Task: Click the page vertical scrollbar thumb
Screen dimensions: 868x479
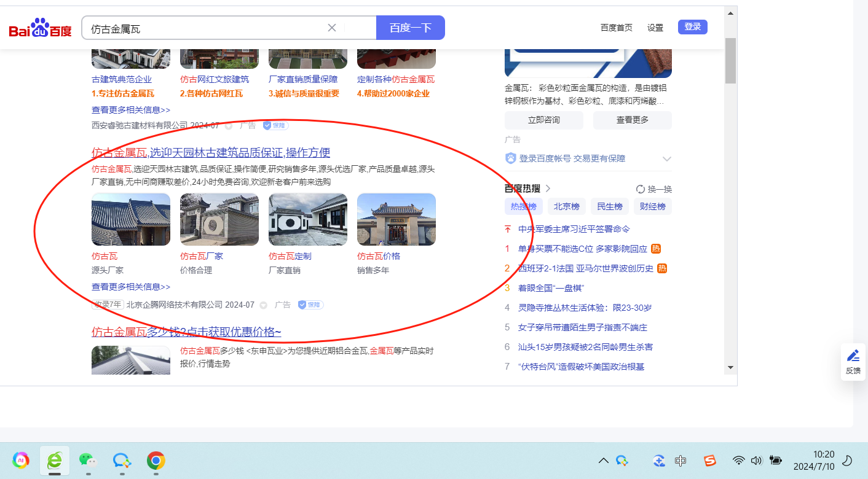Action: tap(730, 60)
